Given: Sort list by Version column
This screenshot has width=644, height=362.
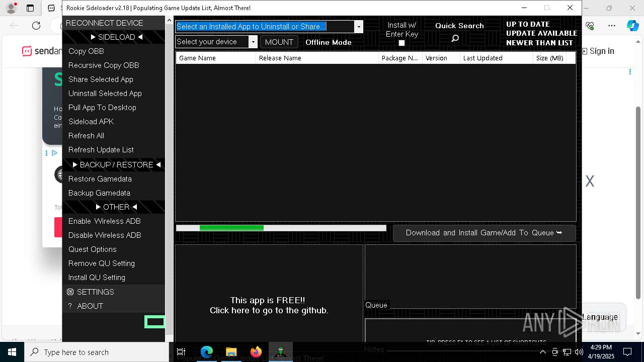Looking at the screenshot, I should [441, 58].
